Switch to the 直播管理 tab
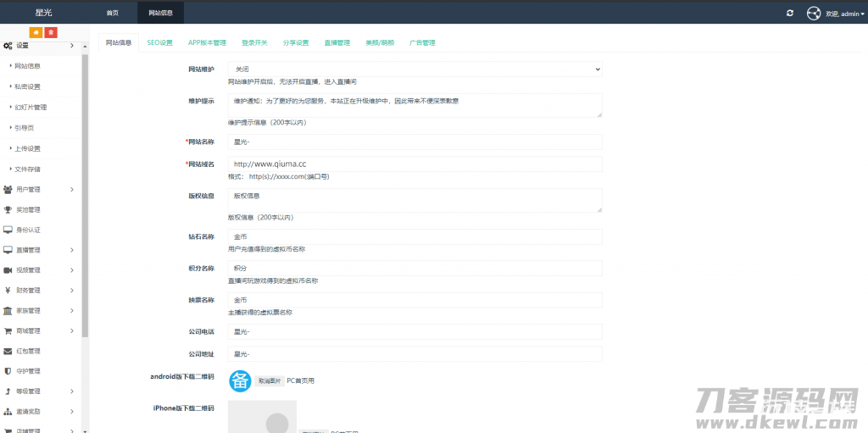The width and height of the screenshot is (868, 433). click(337, 42)
